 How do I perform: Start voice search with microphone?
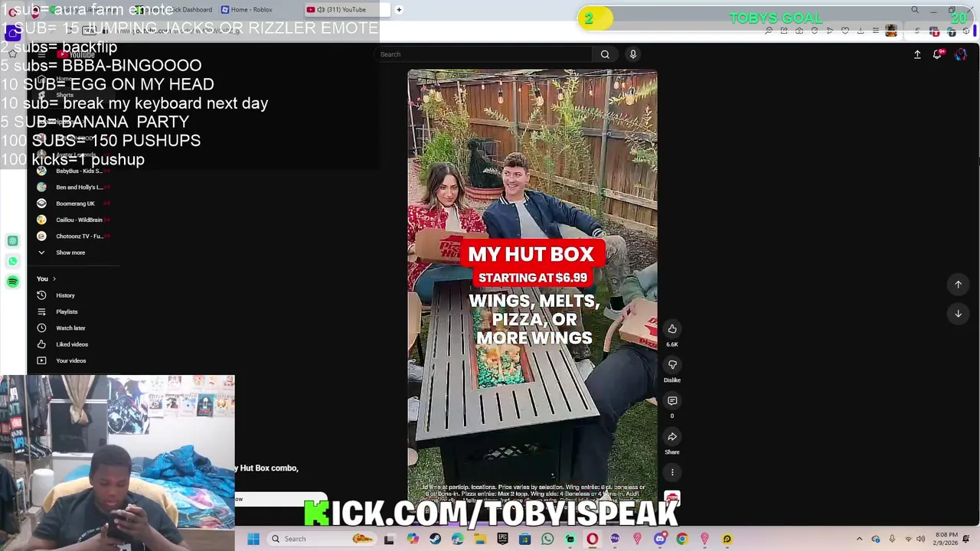tap(632, 54)
